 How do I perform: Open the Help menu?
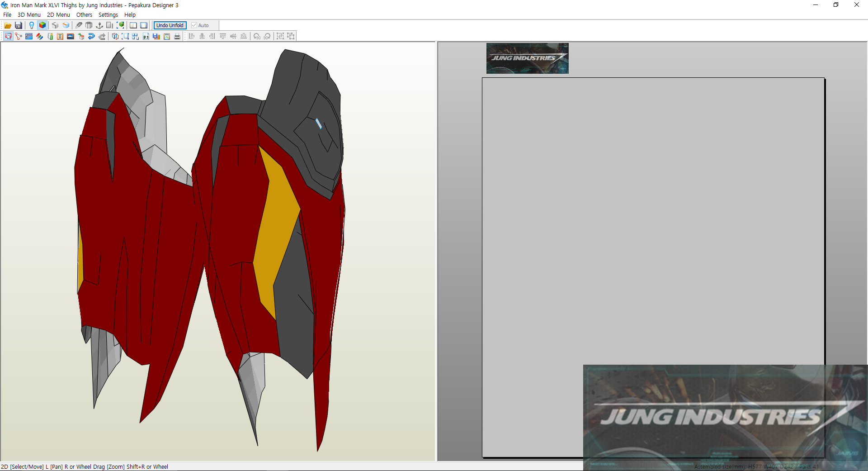130,14
